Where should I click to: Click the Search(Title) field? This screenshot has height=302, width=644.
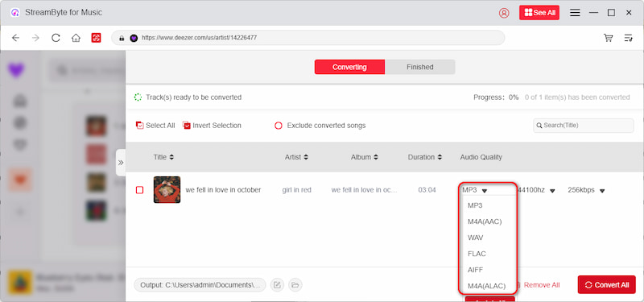[583, 126]
